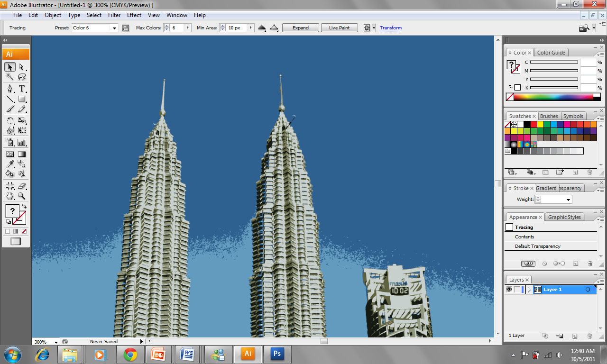607x364 pixels.
Task: Open Tracing Options dialog icon
Action: [126, 28]
